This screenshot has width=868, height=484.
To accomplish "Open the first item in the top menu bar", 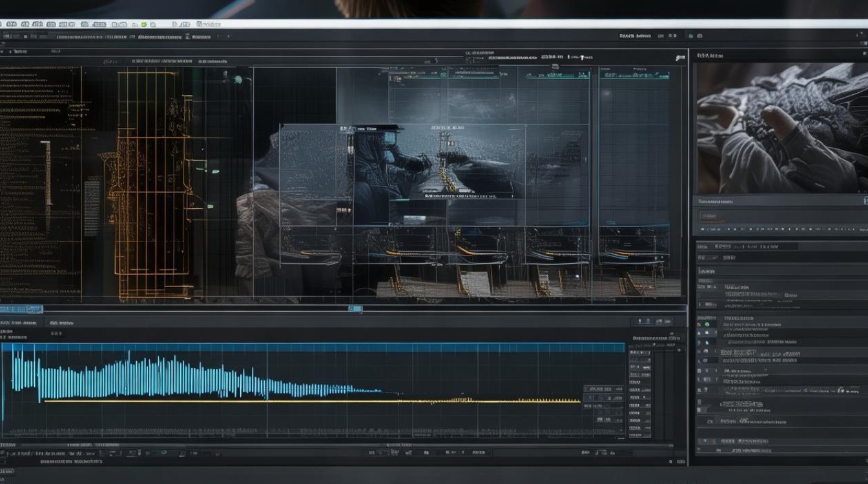I will [x=11, y=24].
